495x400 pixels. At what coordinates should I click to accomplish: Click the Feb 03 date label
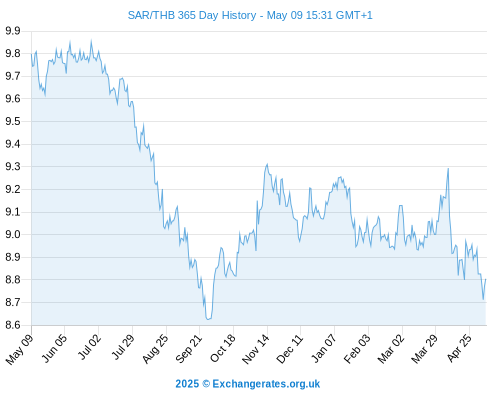tap(357, 349)
